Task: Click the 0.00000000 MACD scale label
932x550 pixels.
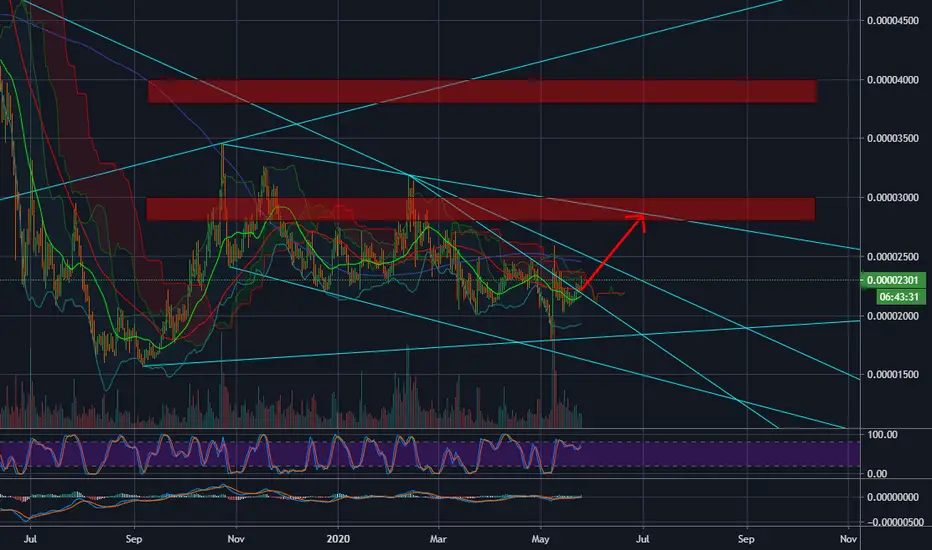Action: (x=893, y=497)
